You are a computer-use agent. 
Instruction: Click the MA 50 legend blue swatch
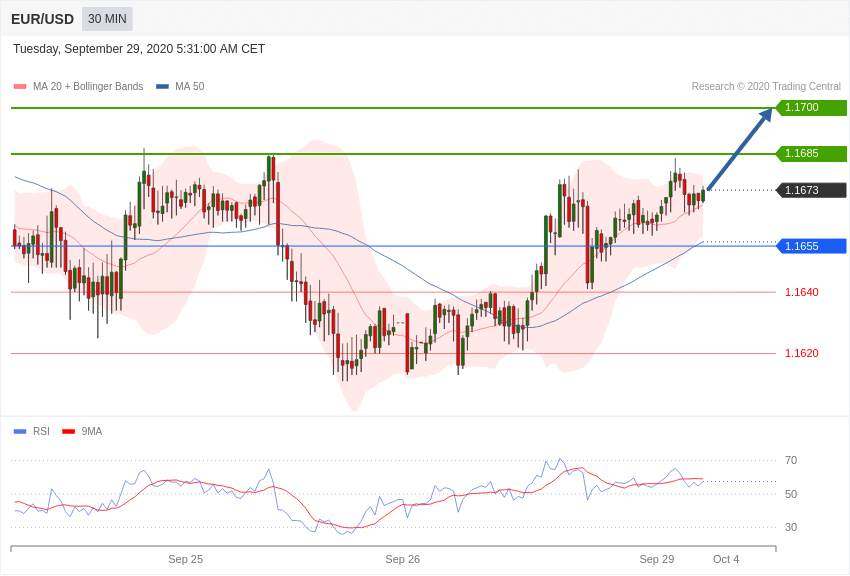162,86
